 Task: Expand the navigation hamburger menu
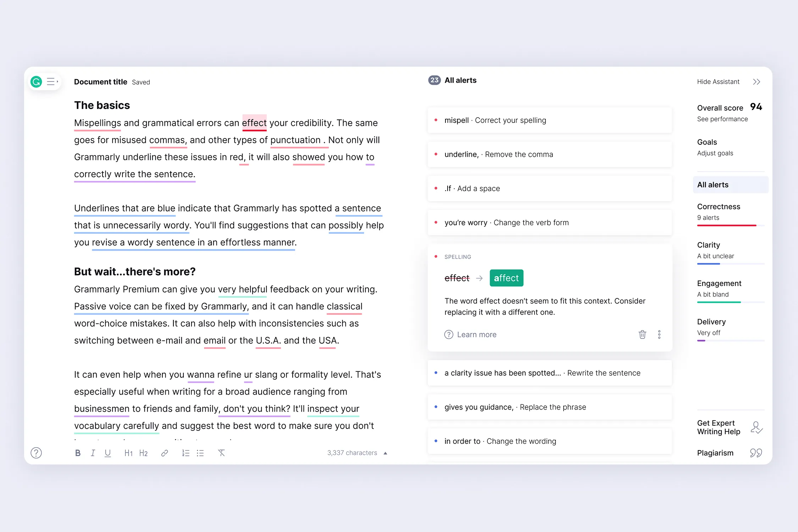pos(52,81)
